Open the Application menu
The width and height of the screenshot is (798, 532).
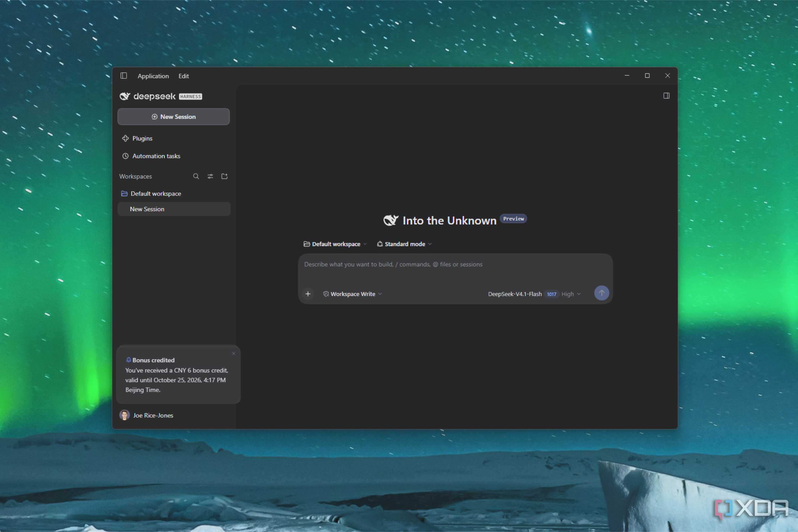click(x=153, y=76)
